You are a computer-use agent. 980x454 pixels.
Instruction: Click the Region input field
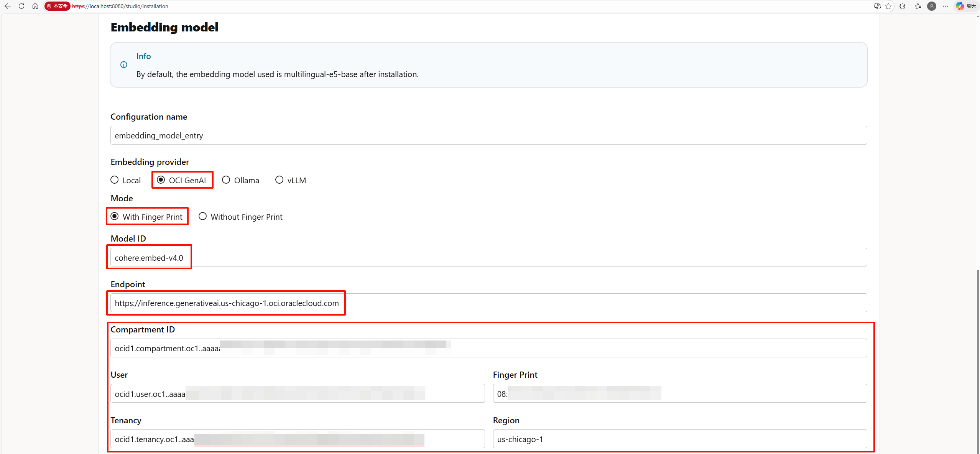(x=679, y=439)
